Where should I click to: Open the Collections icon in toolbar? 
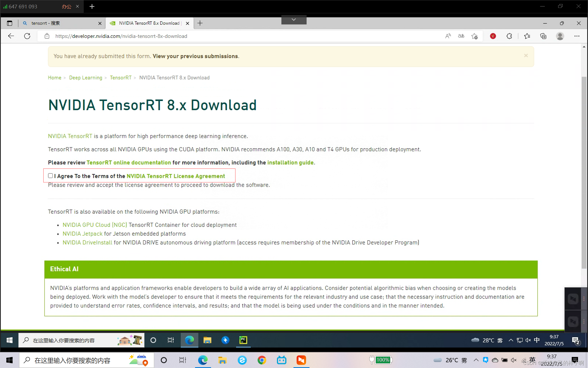[x=543, y=36]
